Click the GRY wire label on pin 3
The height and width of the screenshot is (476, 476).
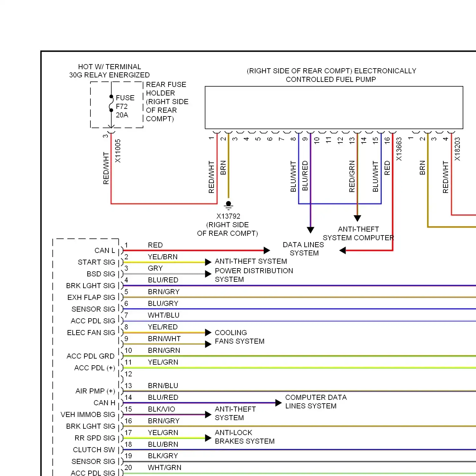pos(155,268)
